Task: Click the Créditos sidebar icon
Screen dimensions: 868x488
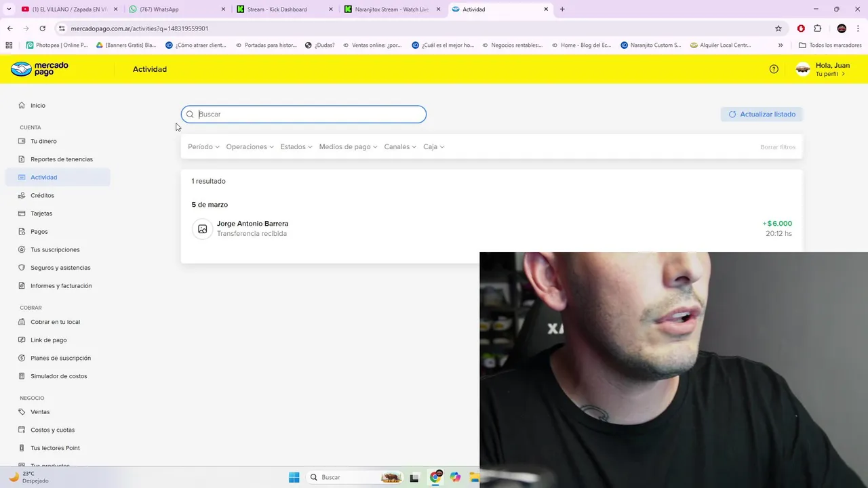Action: [22, 195]
